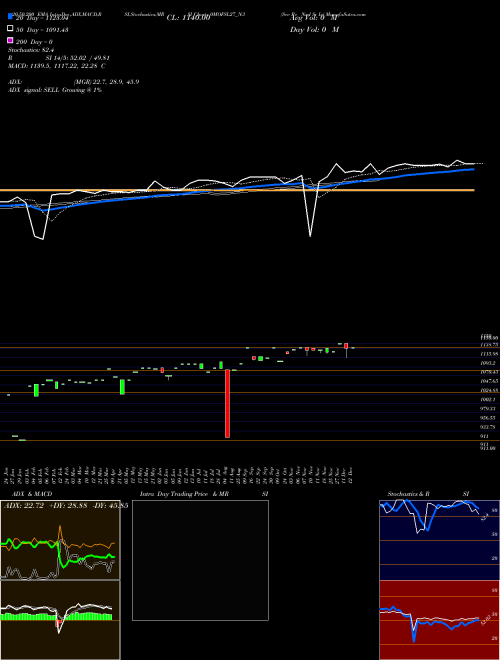Click the 1093.2 price axis label
The width and height of the screenshot is (500, 660).
[489, 363]
